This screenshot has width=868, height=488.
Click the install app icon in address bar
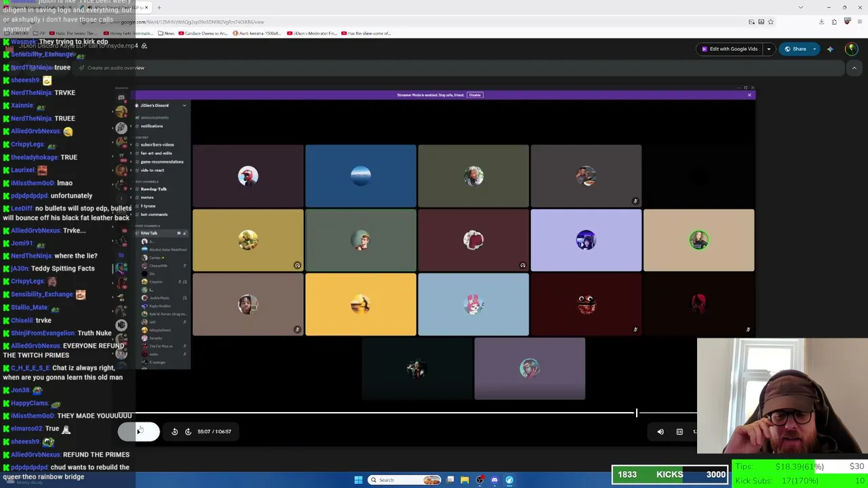761,22
